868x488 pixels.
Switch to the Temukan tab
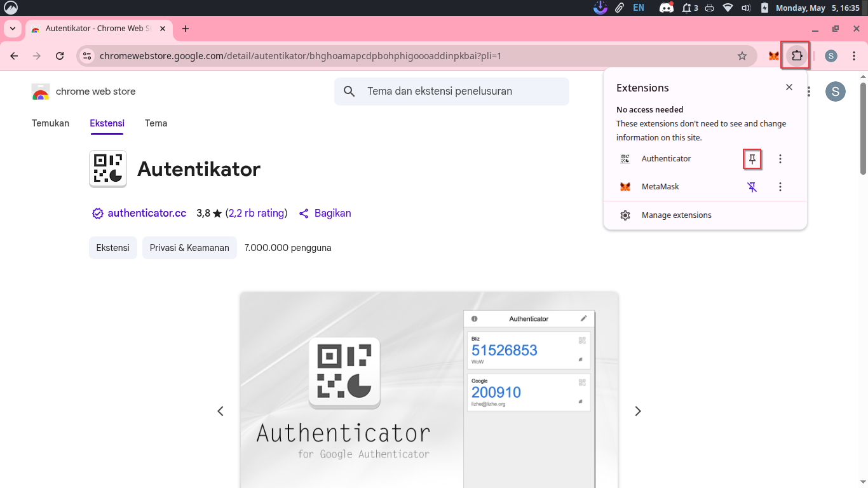(51, 123)
